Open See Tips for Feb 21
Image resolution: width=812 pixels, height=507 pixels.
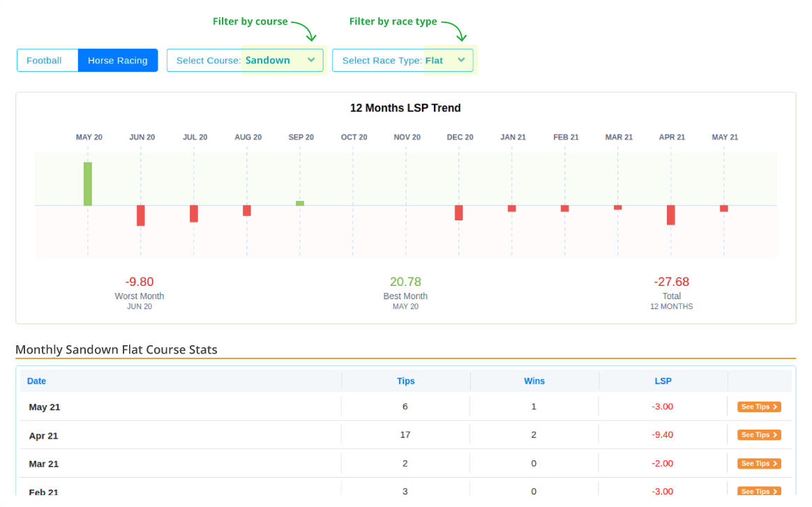pos(759,492)
